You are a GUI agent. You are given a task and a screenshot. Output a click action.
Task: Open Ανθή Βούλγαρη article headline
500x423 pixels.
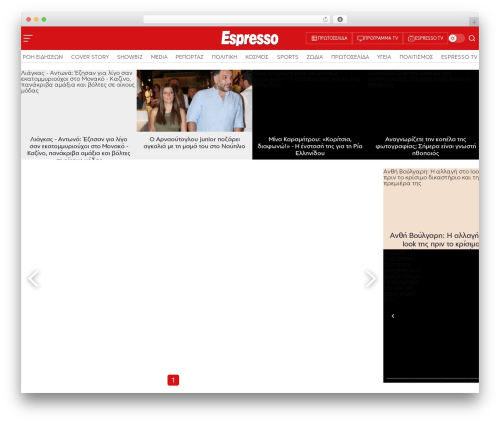(x=434, y=240)
